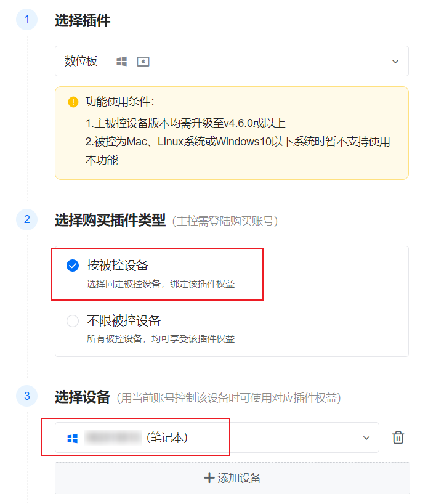Select the 不限被控设备 radio option
The image size is (436, 504).
click(x=73, y=321)
